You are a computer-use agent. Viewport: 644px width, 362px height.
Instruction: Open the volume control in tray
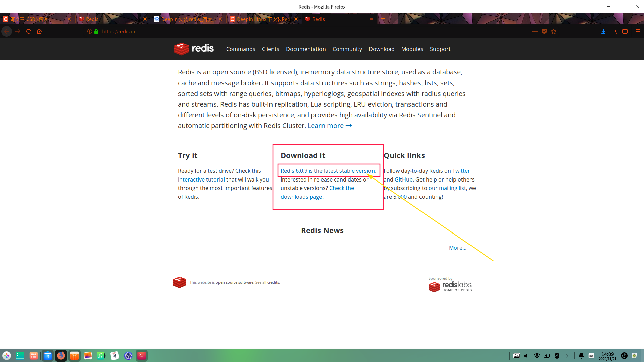click(527, 356)
